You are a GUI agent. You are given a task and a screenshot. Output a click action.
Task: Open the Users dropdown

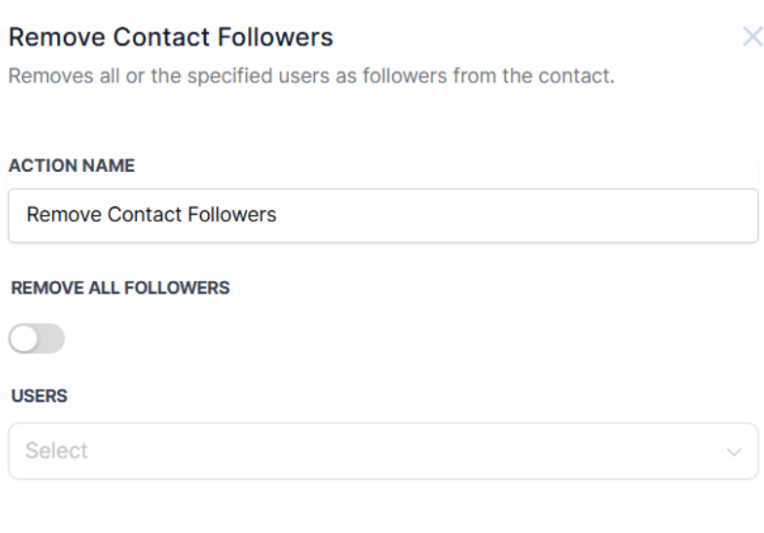[x=383, y=451]
